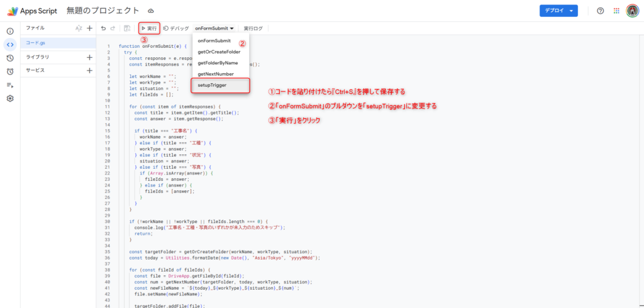The width and height of the screenshot is (644, 308).
Task: Open the Triggers alarm clock icon
Action: click(x=10, y=71)
